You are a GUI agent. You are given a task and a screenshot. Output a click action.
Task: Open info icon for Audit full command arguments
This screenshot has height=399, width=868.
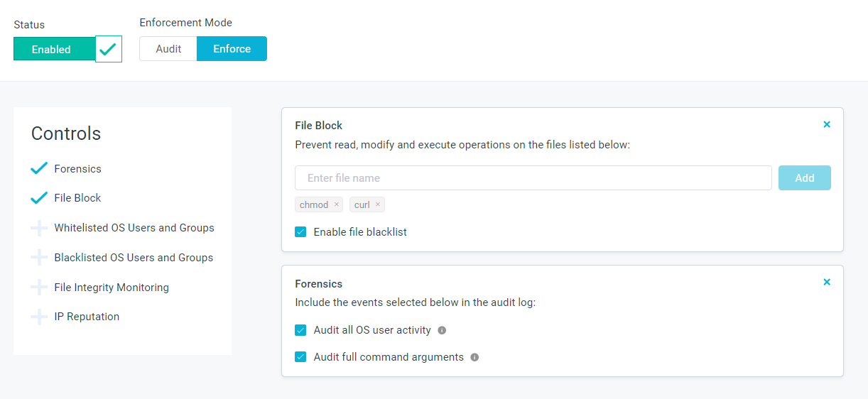pos(474,357)
